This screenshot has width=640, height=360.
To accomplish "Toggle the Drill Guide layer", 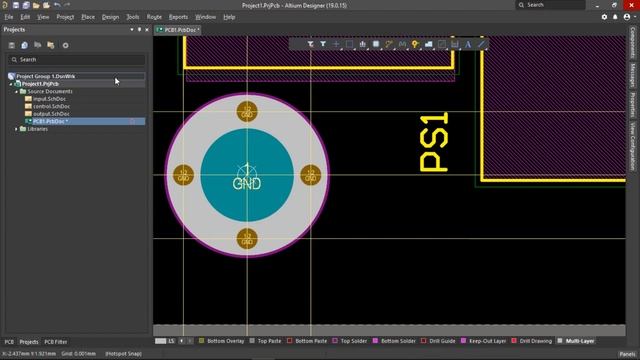I will [x=438, y=341].
